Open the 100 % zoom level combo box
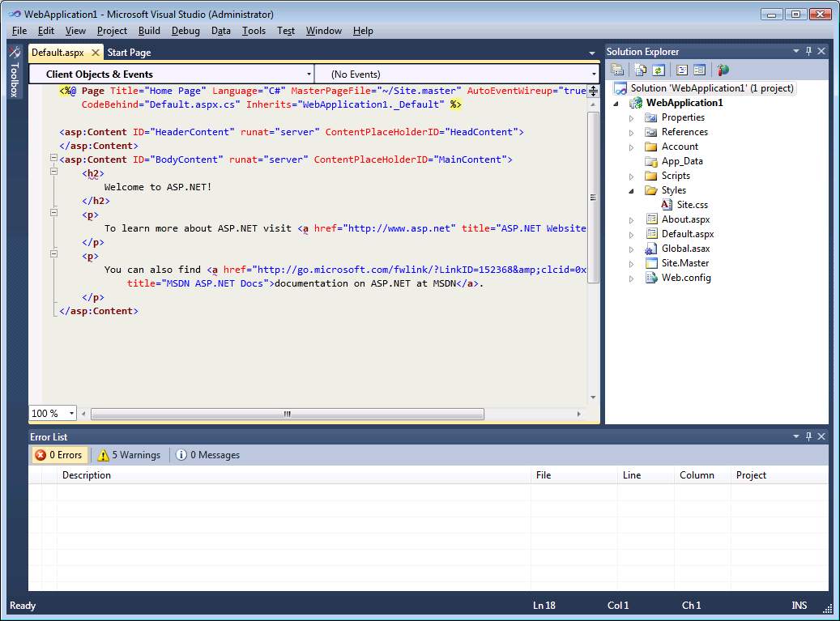This screenshot has height=621, width=840. point(53,413)
